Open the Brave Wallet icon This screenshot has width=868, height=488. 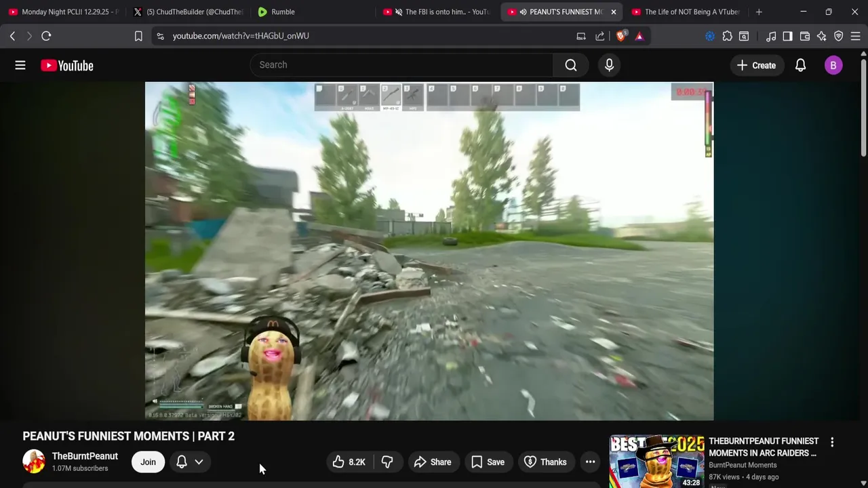(805, 36)
